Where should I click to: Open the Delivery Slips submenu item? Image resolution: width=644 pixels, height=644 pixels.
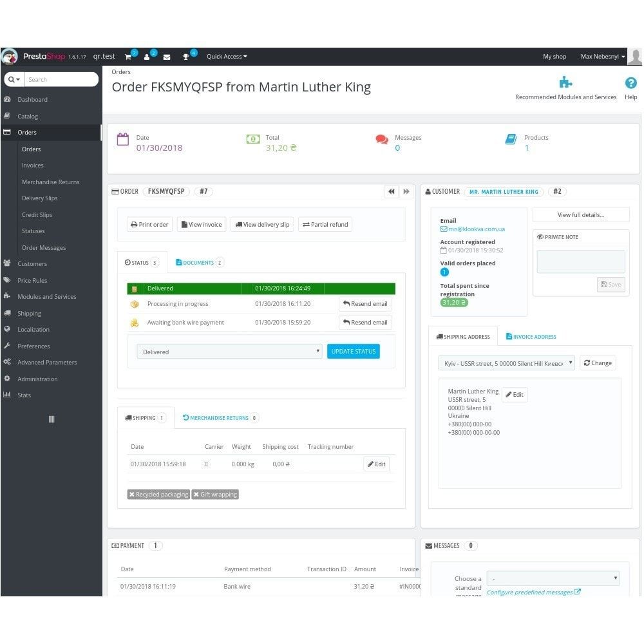[39, 198]
